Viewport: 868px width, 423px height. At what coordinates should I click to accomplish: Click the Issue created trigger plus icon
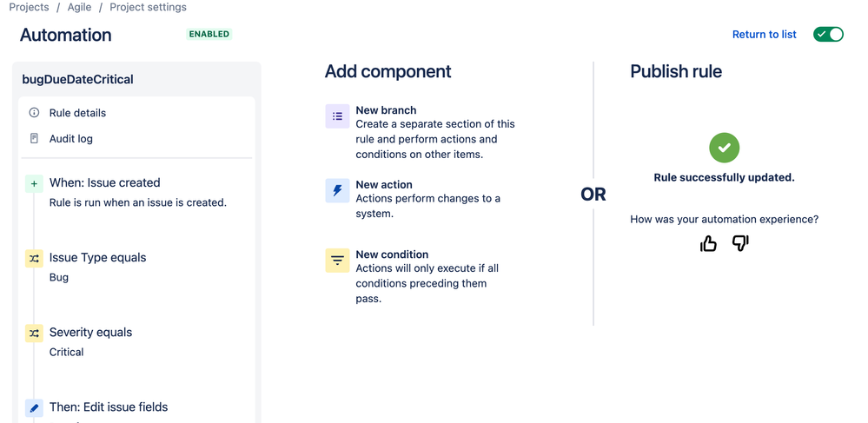[x=34, y=183]
